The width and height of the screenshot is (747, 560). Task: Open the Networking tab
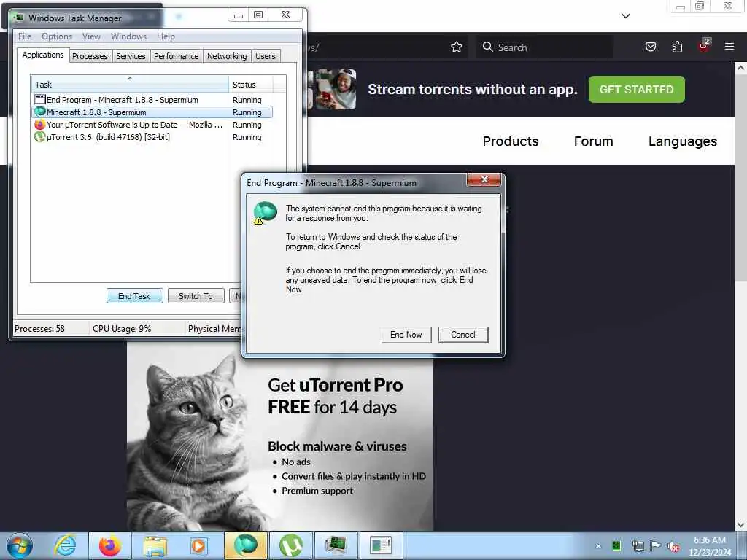pyautogui.click(x=227, y=56)
